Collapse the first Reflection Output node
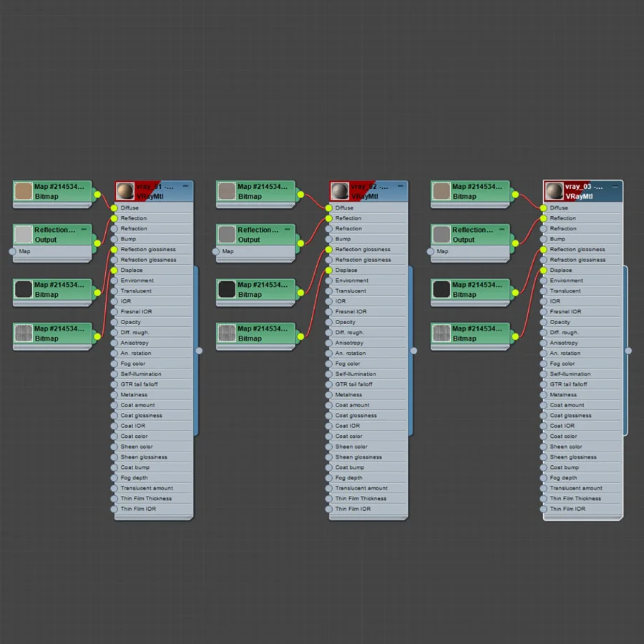644x644 pixels. pyautogui.click(x=84, y=229)
